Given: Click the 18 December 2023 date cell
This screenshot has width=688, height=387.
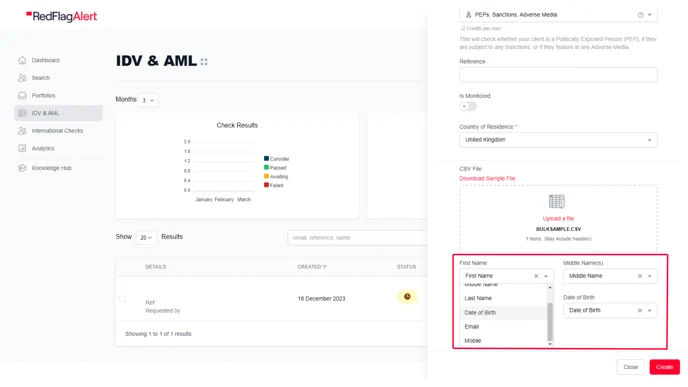Looking at the screenshot, I should (321, 298).
